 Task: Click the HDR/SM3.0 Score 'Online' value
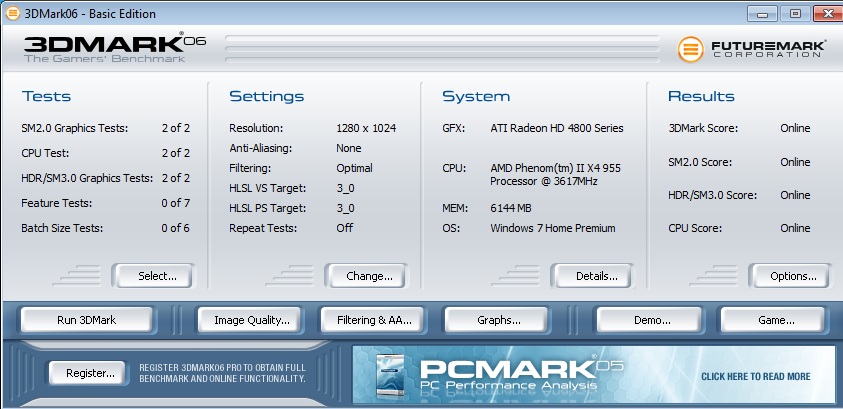pos(795,195)
